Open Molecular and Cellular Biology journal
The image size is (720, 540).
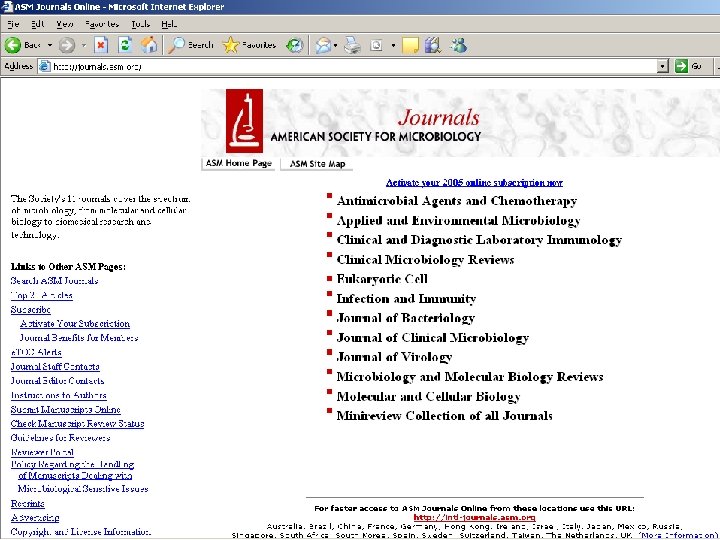click(428, 396)
